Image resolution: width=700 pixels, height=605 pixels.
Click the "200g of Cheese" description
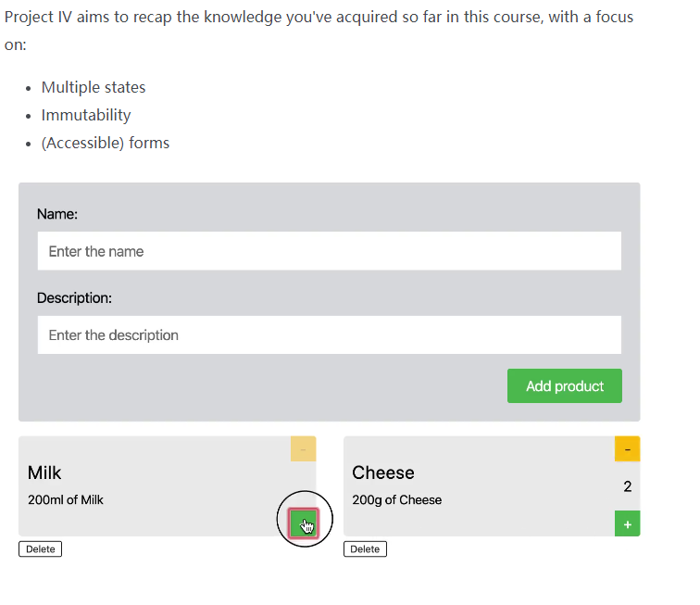(397, 500)
